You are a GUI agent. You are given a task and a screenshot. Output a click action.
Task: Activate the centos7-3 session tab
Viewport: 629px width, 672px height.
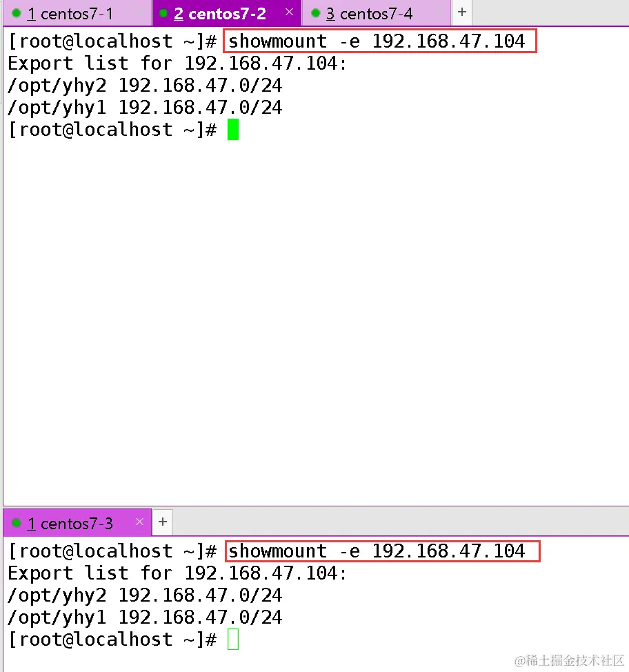[x=77, y=523]
